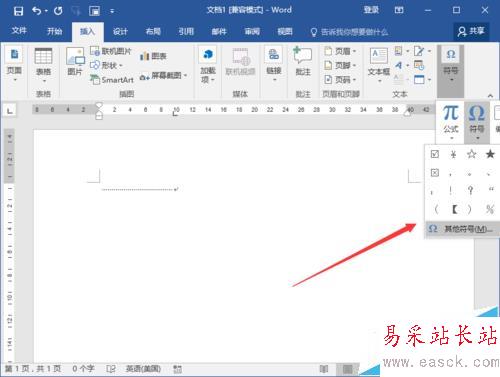The image size is (500, 377).
Task: Open the 加载项 add-ins button
Action: [208, 65]
